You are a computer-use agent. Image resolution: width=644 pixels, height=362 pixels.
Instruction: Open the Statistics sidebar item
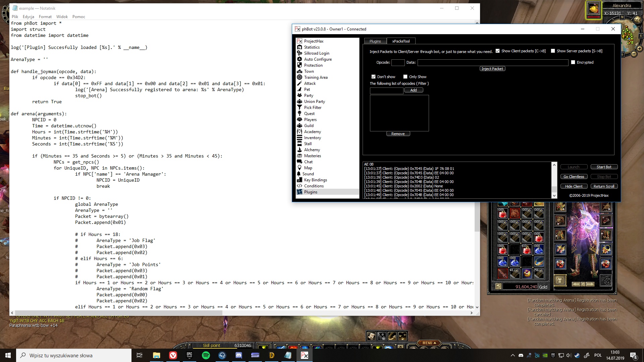[312, 47]
